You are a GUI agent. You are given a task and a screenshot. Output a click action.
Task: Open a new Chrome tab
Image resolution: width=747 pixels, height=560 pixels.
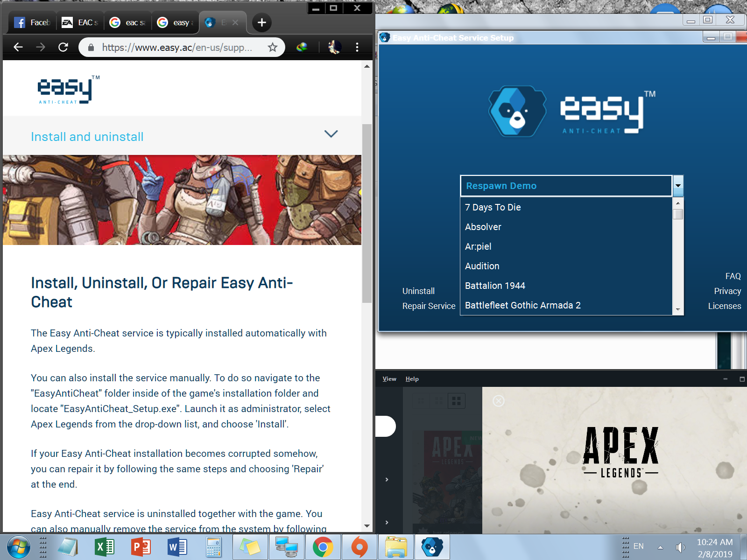pyautogui.click(x=262, y=22)
